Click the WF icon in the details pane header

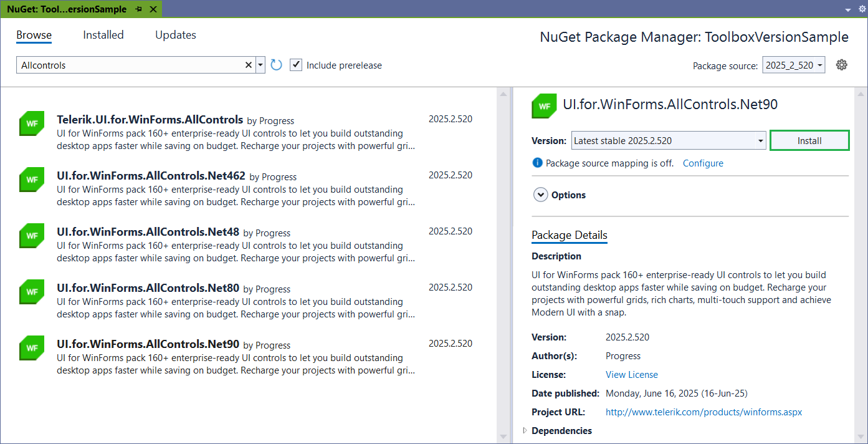544,106
